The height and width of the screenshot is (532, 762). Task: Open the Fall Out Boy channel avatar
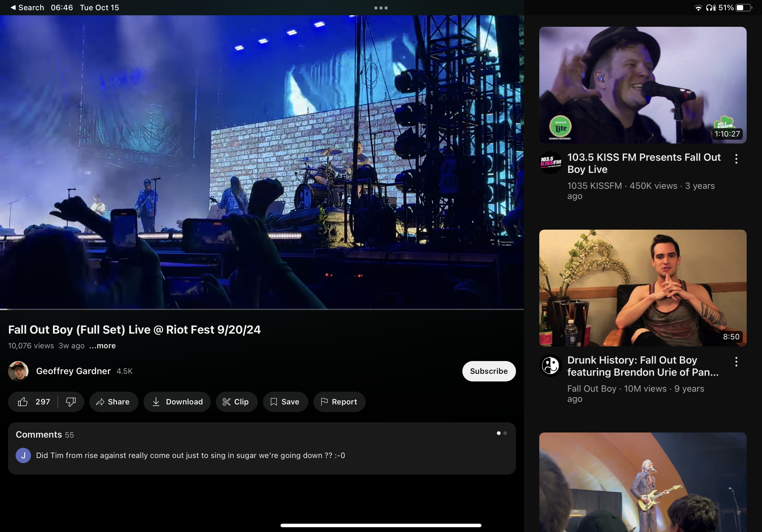(x=550, y=365)
